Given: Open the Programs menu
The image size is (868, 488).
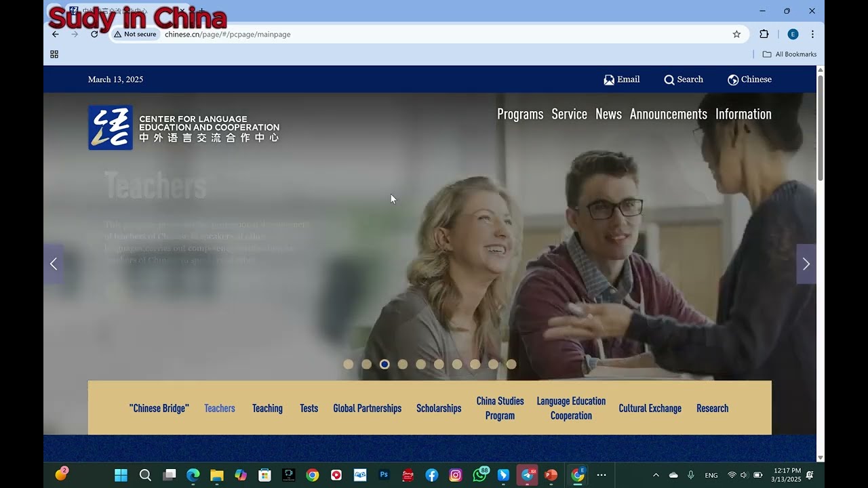Looking at the screenshot, I should [x=520, y=114].
